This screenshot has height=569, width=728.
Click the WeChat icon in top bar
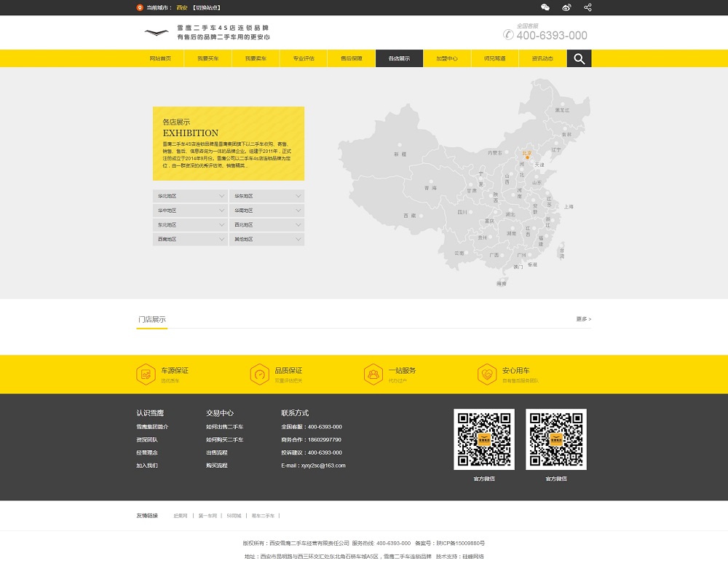pos(545,7)
